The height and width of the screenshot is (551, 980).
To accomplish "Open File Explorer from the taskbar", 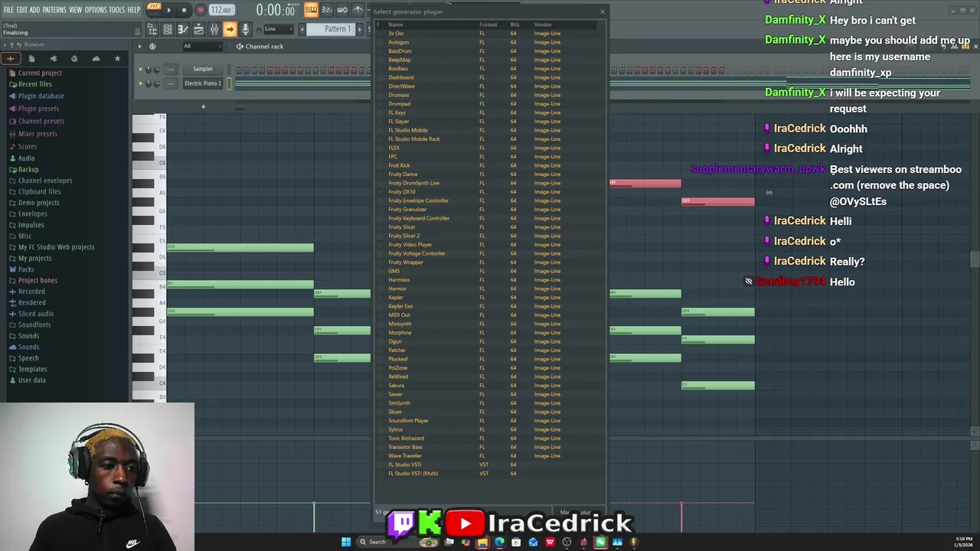I will [482, 542].
